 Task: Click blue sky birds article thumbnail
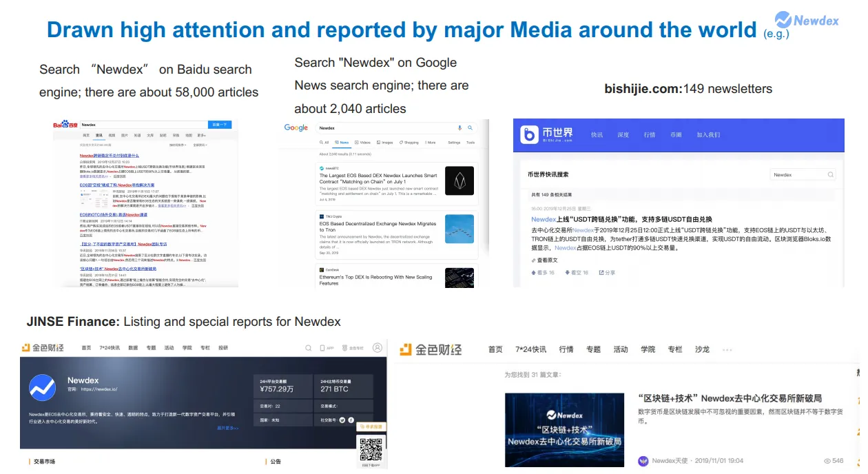[459, 229]
